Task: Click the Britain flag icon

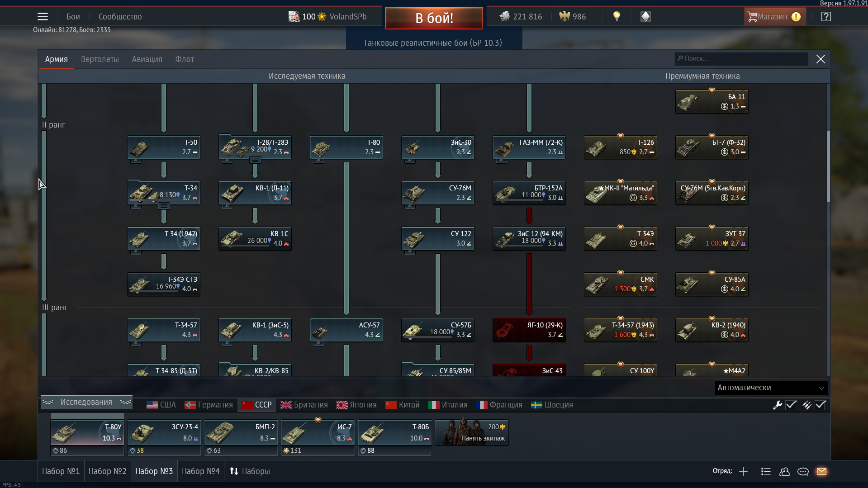Action: 286,405
